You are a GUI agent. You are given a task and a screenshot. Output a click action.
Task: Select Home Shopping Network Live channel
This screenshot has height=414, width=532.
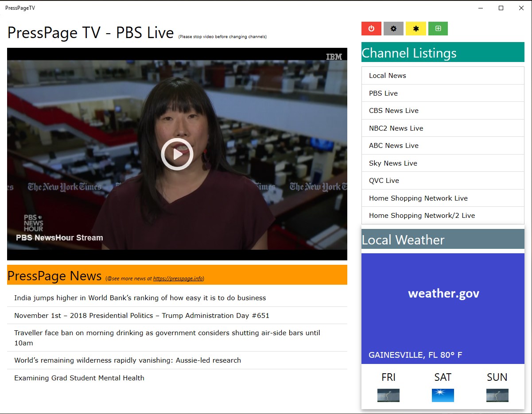pyautogui.click(x=443, y=198)
